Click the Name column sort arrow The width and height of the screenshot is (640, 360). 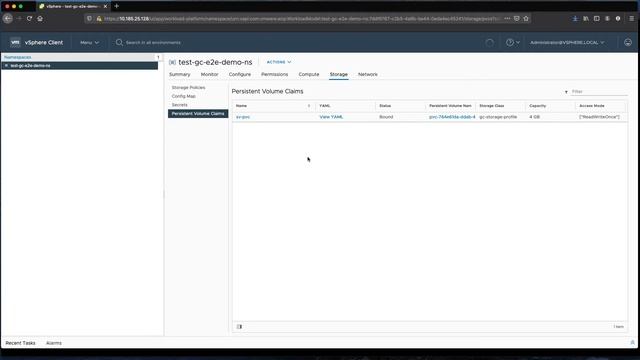(309, 106)
